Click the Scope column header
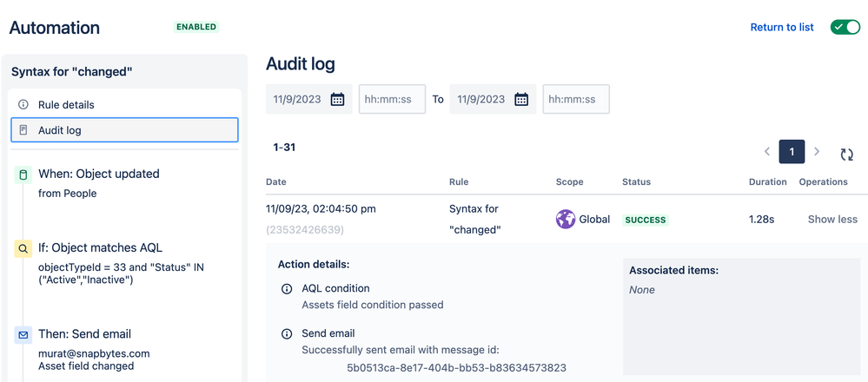The width and height of the screenshot is (868, 382). 570,181
